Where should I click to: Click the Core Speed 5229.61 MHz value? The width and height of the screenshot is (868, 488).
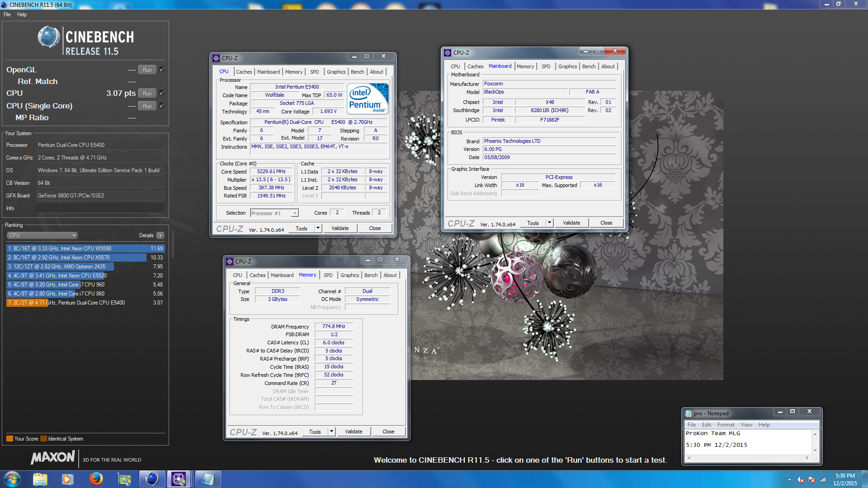click(x=271, y=172)
